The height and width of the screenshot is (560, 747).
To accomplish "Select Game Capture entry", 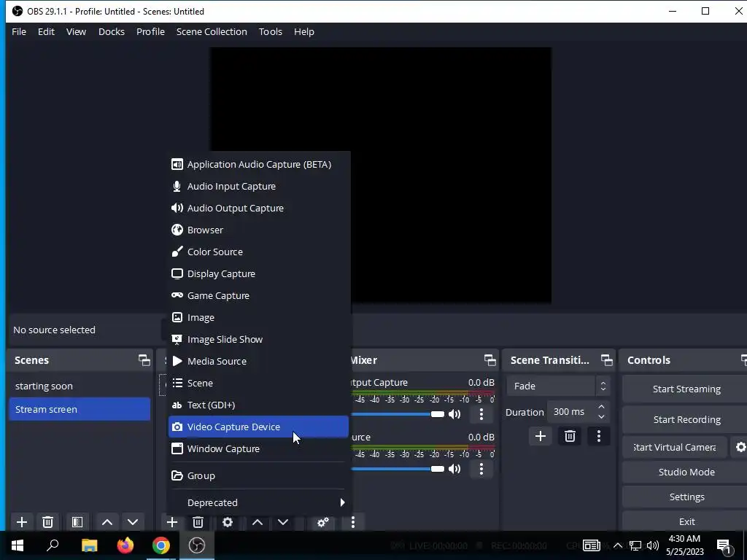I will pos(258,296).
